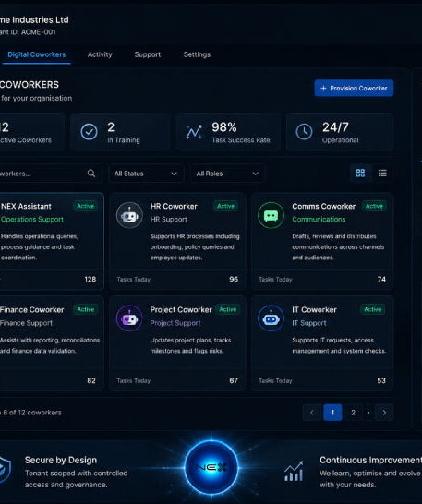
Task: Go to the previous page arrow
Action: [x=312, y=413]
